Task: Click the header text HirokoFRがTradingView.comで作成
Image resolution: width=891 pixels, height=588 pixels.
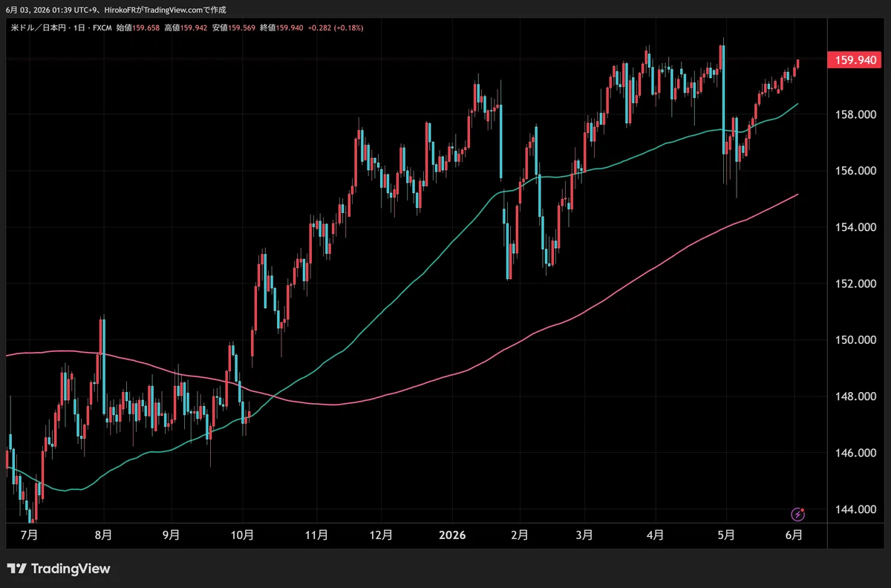Action: 165,10
